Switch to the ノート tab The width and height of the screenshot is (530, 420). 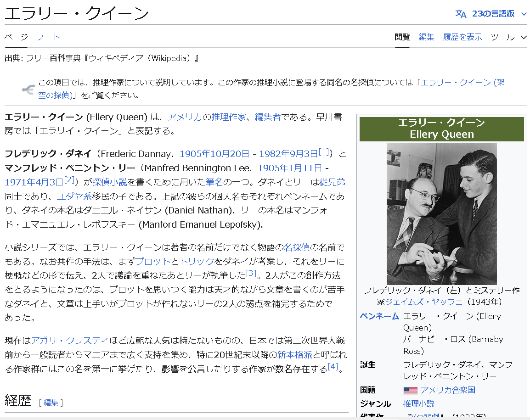pos(49,37)
